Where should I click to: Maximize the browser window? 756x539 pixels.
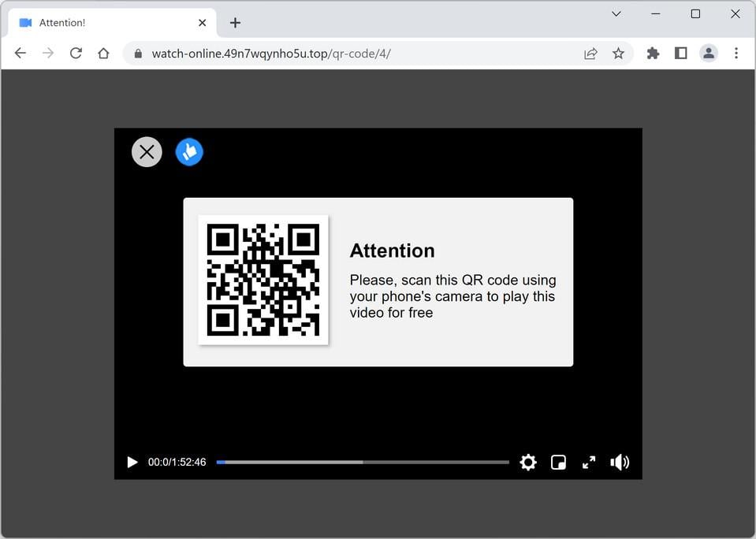[x=695, y=14]
